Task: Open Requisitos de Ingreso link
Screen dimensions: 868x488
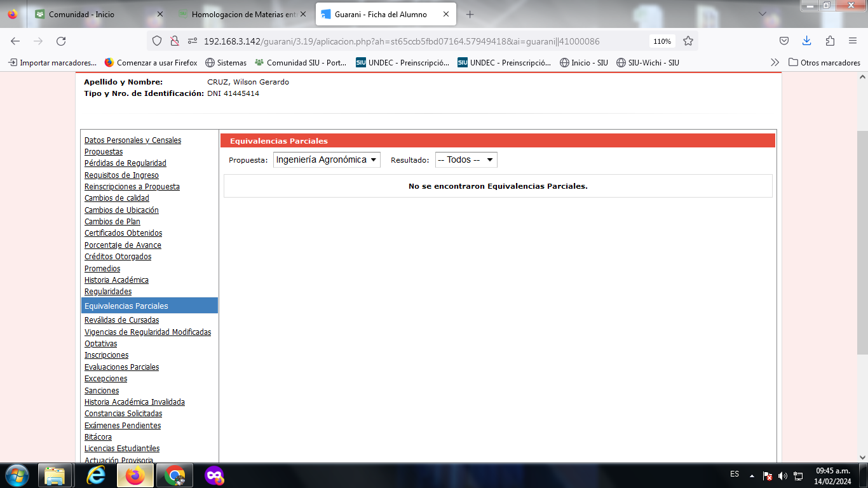Action: click(x=121, y=175)
